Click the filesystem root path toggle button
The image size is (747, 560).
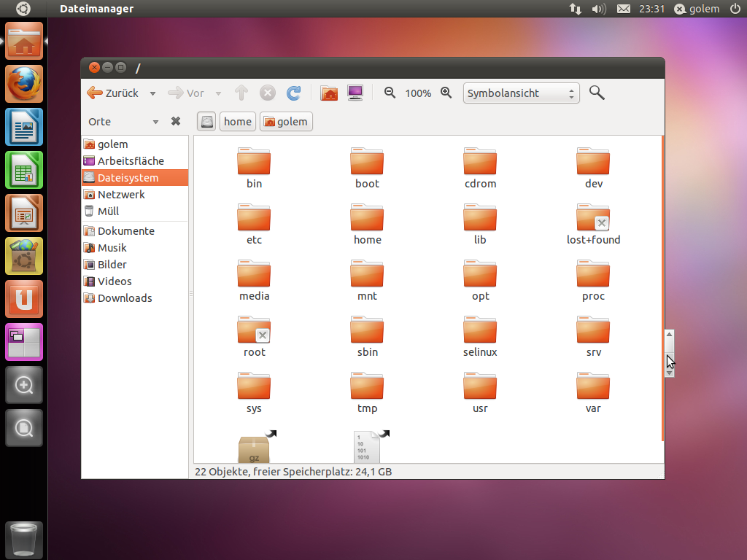[x=207, y=122]
